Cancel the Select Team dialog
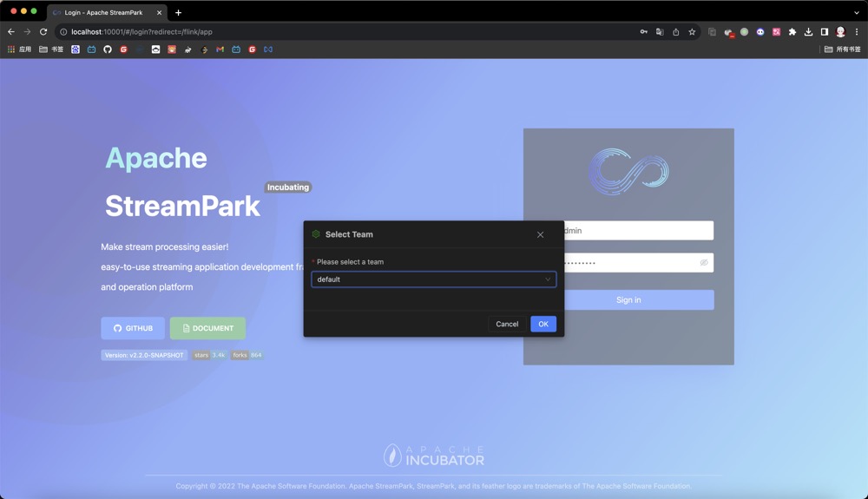868x499 pixels. (507, 324)
